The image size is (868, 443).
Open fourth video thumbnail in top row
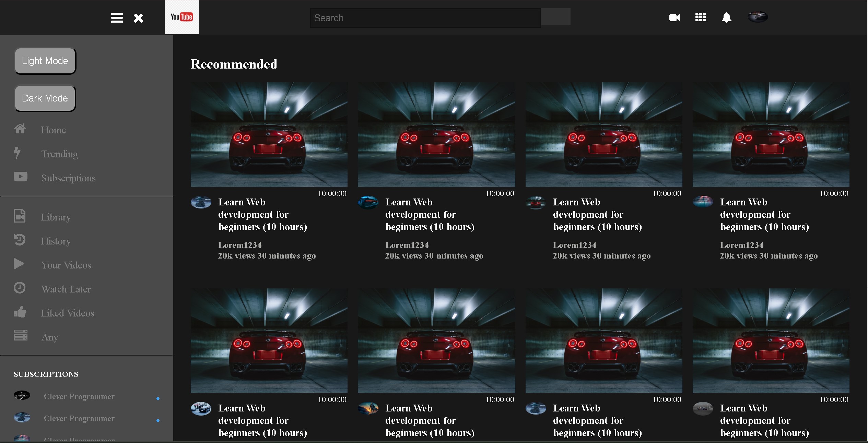771,134
